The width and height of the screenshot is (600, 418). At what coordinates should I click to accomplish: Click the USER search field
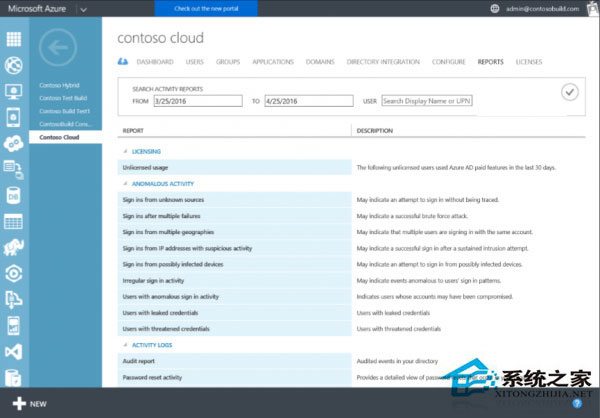pyautogui.click(x=427, y=101)
